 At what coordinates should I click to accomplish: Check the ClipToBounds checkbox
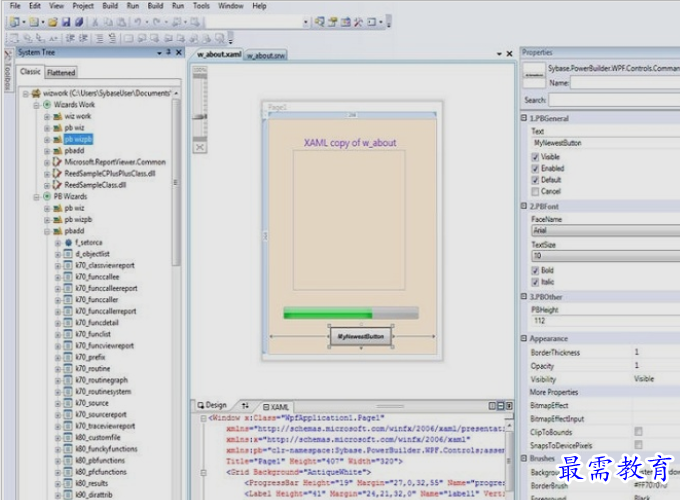pos(638,431)
